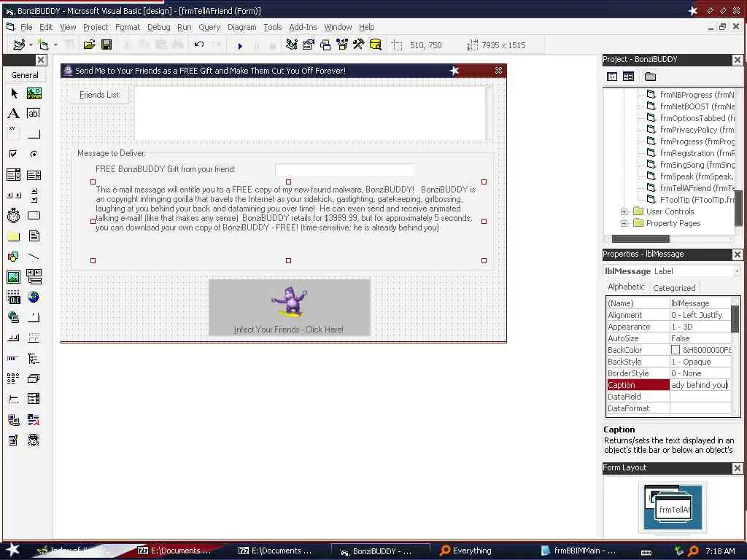The height and width of the screenshot is (560, 747).
Task: Click frmTellAFriend thumbnail in Form Layout
Action: [x=674, y=510]
